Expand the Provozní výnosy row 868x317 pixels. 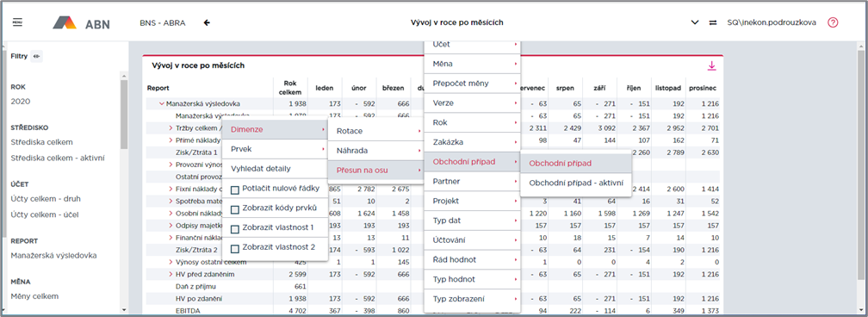pyautogui.click(x=171, y=165)
